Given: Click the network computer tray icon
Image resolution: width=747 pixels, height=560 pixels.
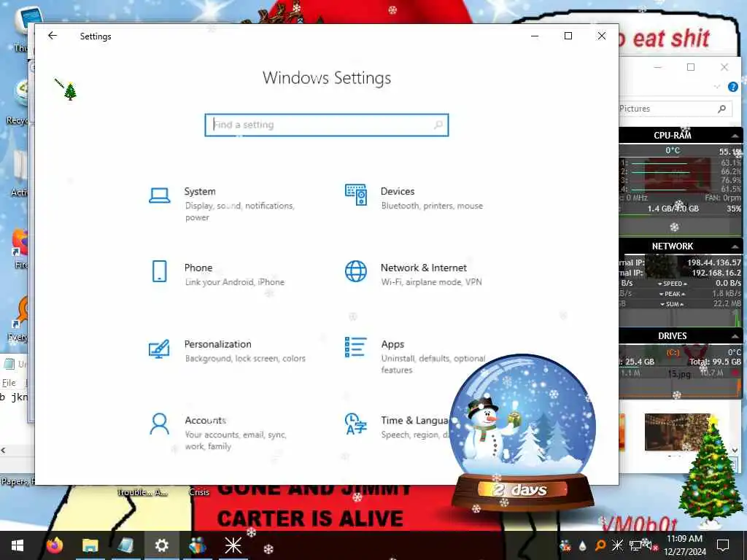Looking at the screenshot, I should (635, 545).
